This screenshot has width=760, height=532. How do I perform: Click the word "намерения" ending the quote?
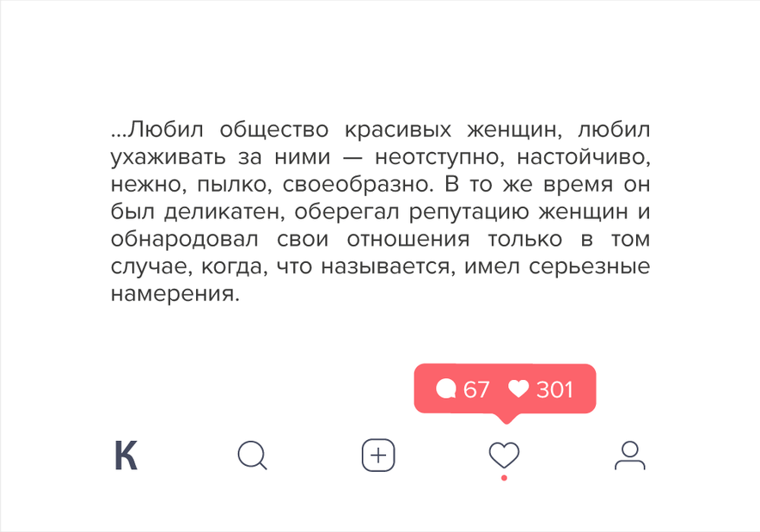pyautogui.click(x=173, y=294)
